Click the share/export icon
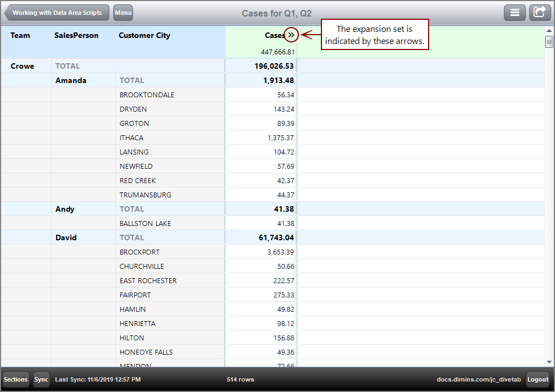This screenshot has width=555, height=392. [x=540, y=12]
